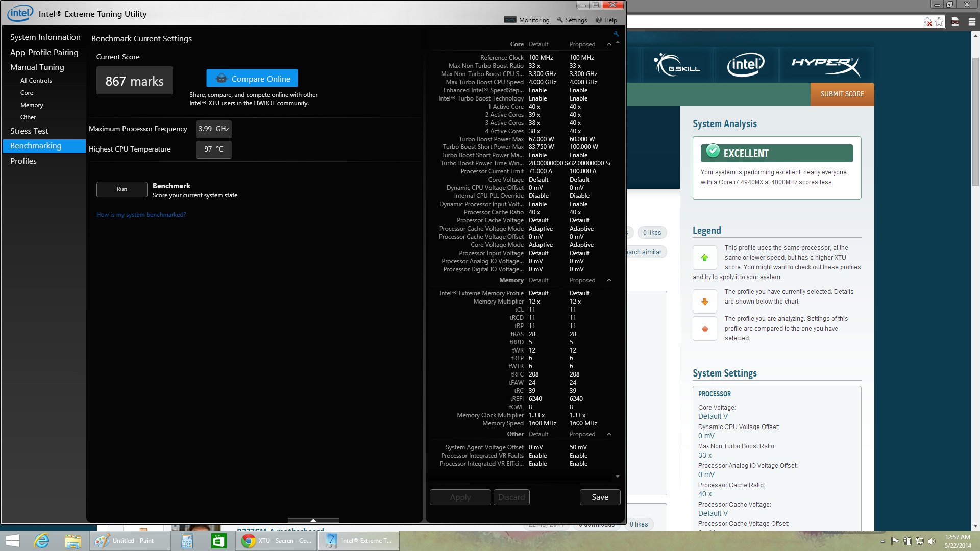This screenshot has height=551, width=980.
Task: Open the Memory tuning page
Action: point(32,105)
